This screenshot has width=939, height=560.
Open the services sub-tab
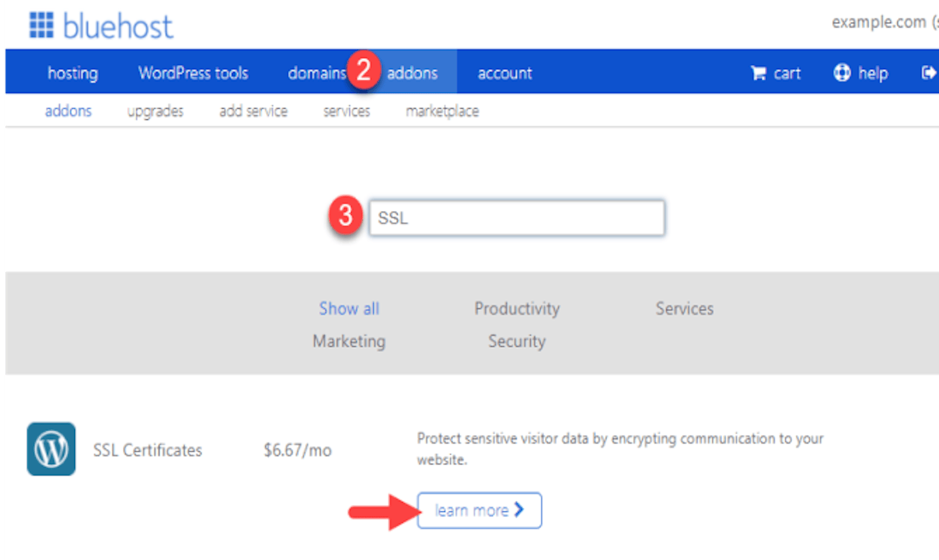point(347,111)
